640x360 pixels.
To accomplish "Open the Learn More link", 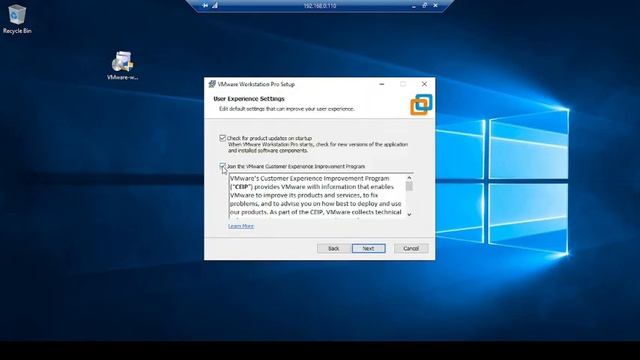I will coord(241,226).
